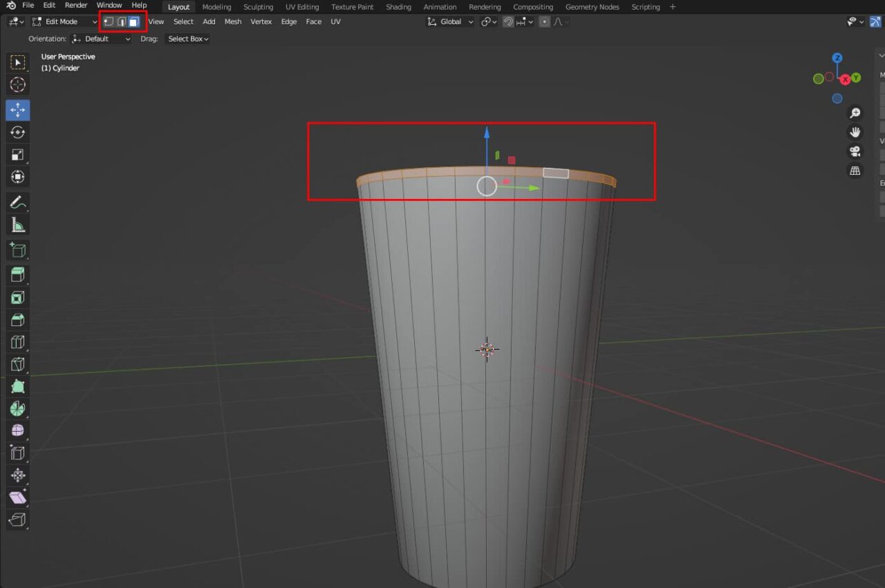Switch to edge select mode
The width and height of the screenshot is (885, 588).
pyautogui.click(x=122, y=21)
